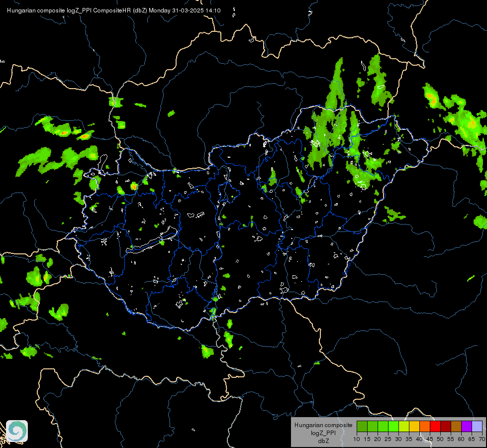Click the radar title text at top
487x448 pixels.
114,10
